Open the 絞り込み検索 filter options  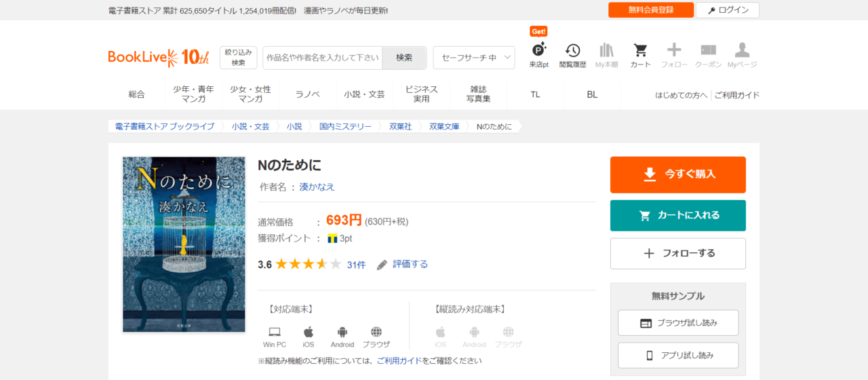[238, 58]
